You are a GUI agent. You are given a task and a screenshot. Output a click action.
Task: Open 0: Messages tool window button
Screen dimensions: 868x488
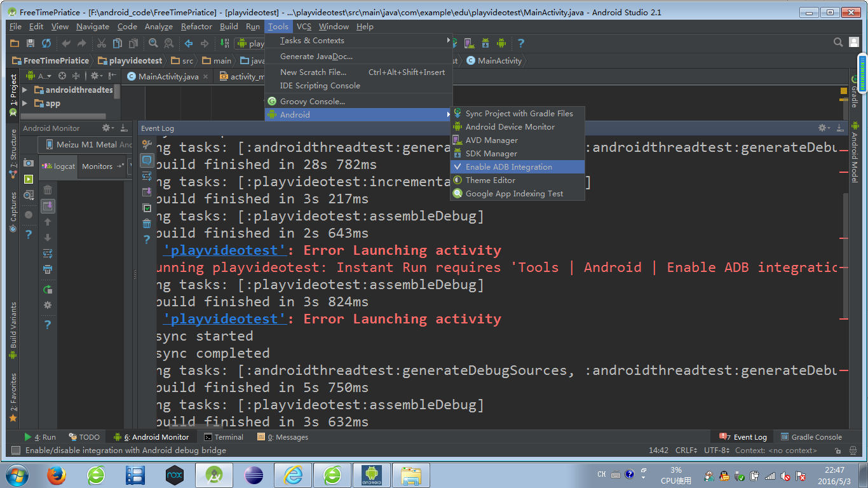point(283,437)
